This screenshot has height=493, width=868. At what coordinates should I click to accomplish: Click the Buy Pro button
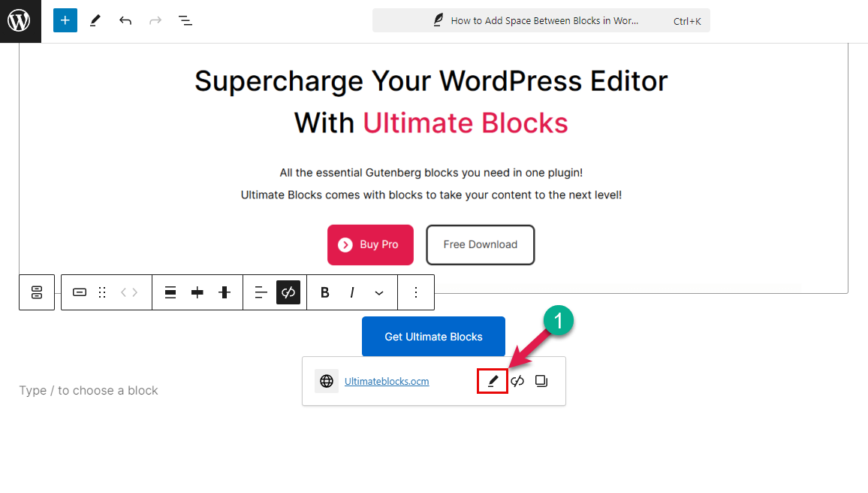[x=370, y=245]
